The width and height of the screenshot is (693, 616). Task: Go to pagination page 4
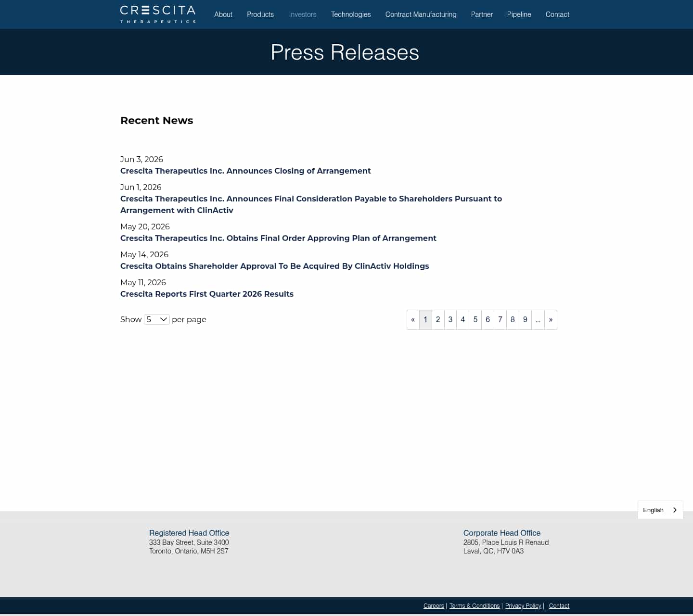[463, 320]
